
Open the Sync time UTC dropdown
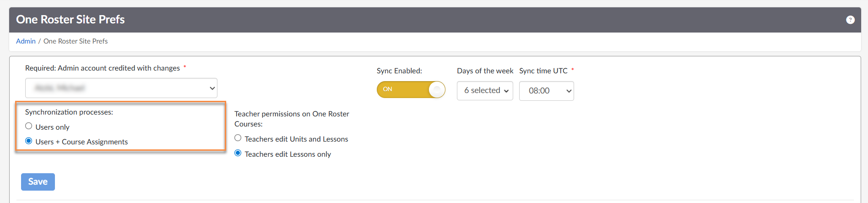point(546,91)
